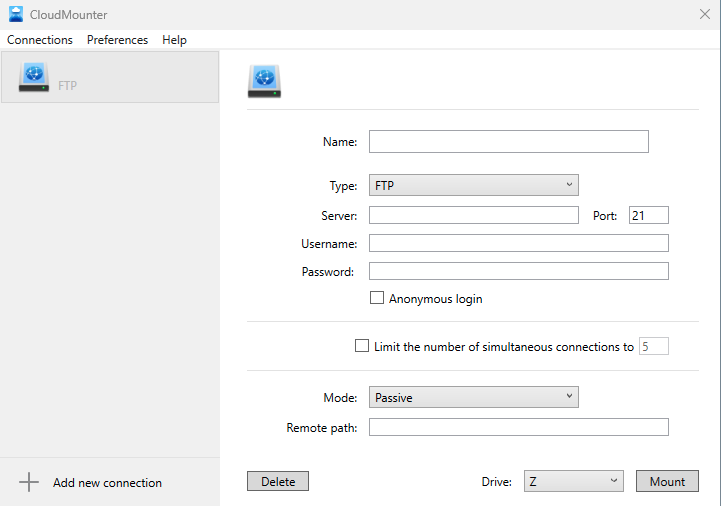The height and width of the screenshot is (506, 721).
Task: Click the CloudMounter app icon in title bar
Action: pos(16,14)
